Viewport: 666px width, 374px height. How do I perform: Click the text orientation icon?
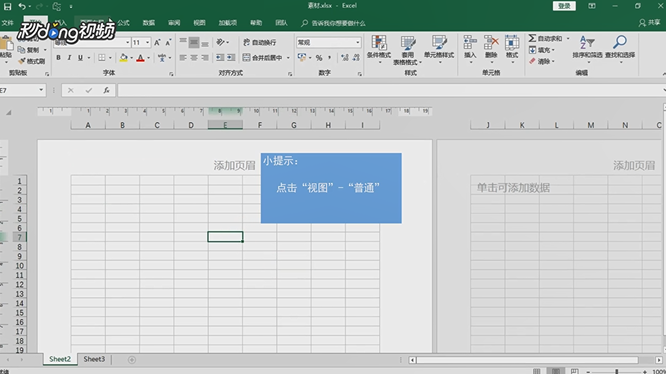coord(220,42)
